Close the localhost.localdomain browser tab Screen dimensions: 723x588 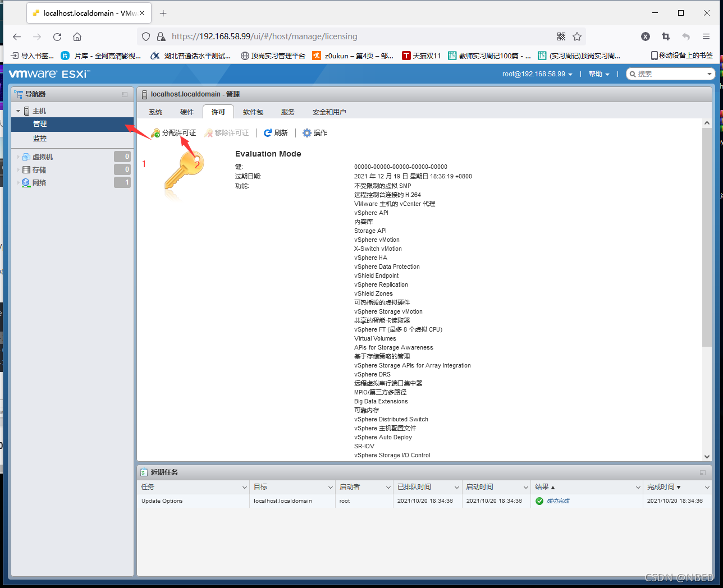coord(142,13)
